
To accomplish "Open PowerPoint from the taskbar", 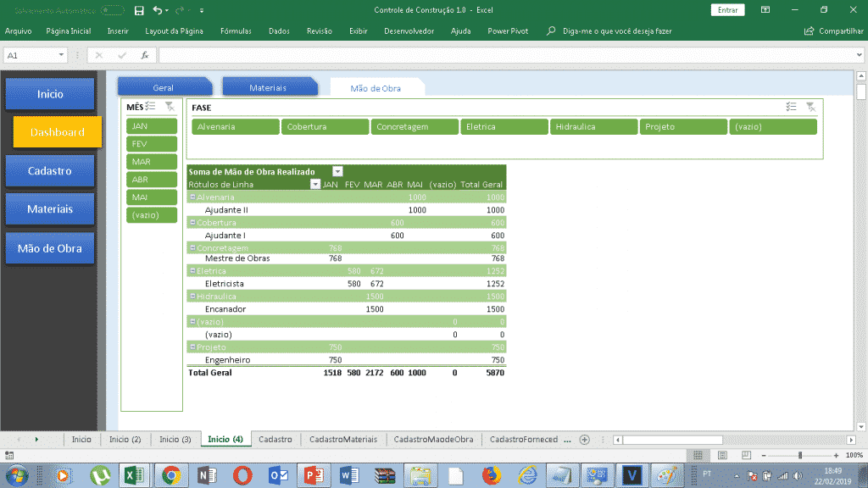I will coord(314,475).
